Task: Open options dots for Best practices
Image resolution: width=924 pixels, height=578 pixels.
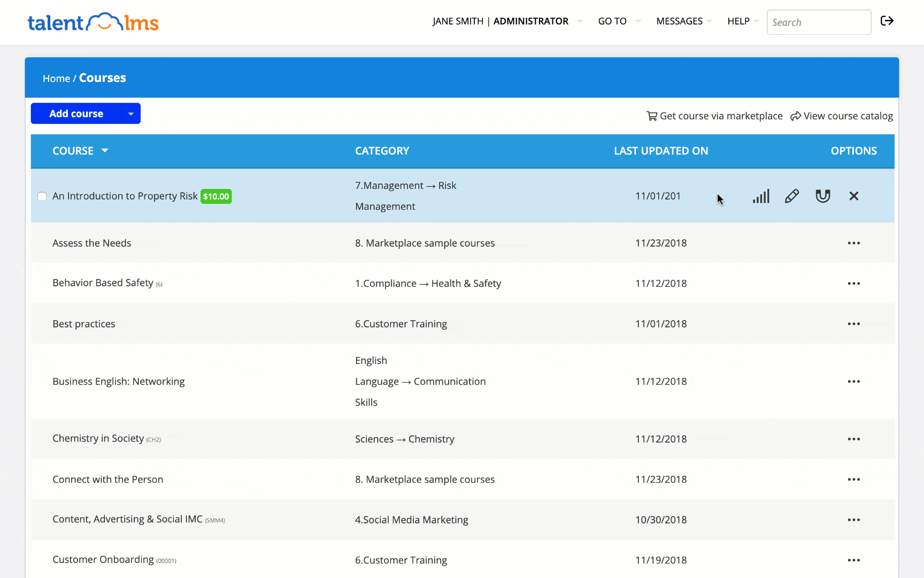Action: pos(854,324)
